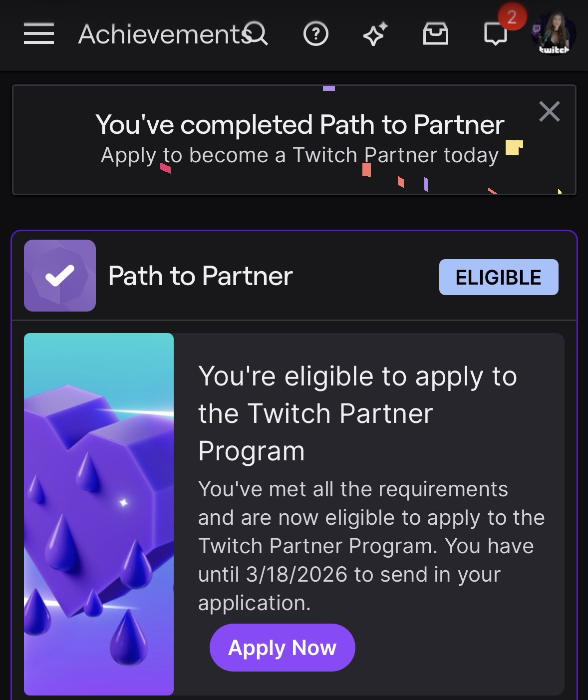Click "Apply to become a Twitch Partner today"
Screen dimensions: 588x700
299,155
